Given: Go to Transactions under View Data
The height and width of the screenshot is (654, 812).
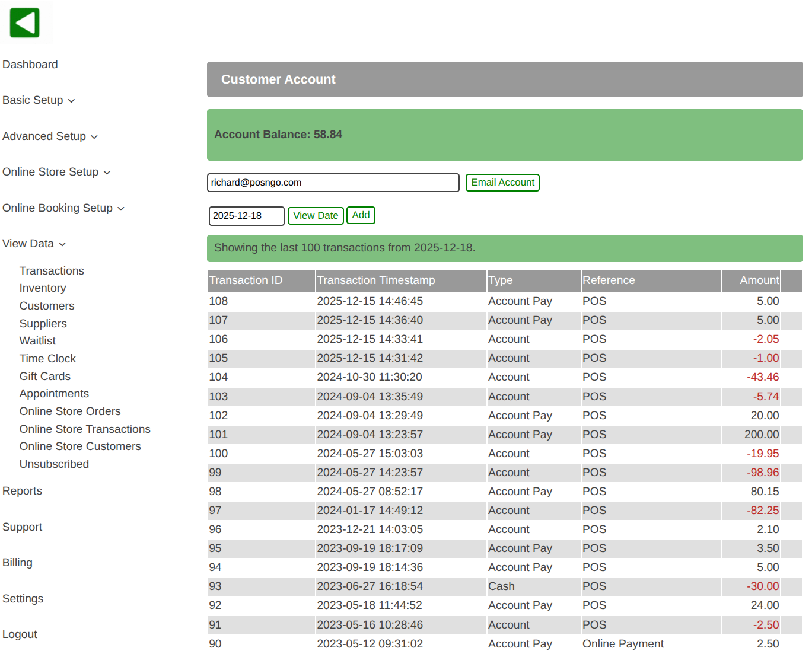Looking at the screenshot, I should [52, 271].
